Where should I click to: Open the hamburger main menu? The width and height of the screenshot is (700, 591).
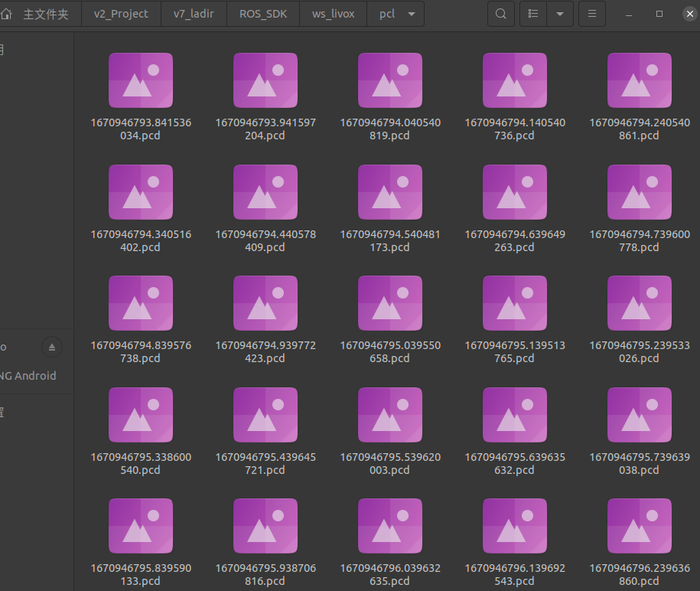coord(592,14)
